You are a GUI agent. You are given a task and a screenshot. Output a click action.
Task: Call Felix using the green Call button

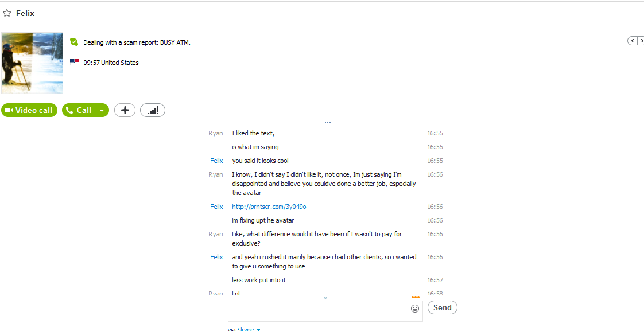point(79,111)
